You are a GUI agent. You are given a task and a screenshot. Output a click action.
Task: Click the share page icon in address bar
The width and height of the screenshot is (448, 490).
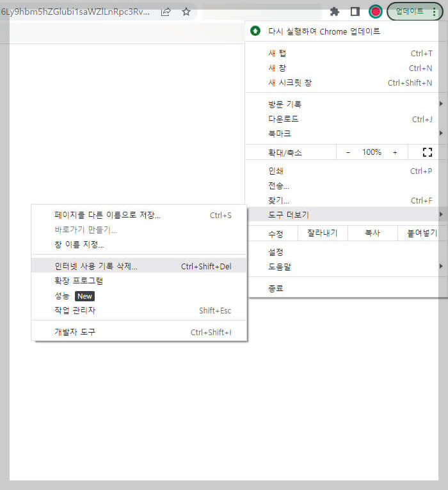tap(166, 12)
